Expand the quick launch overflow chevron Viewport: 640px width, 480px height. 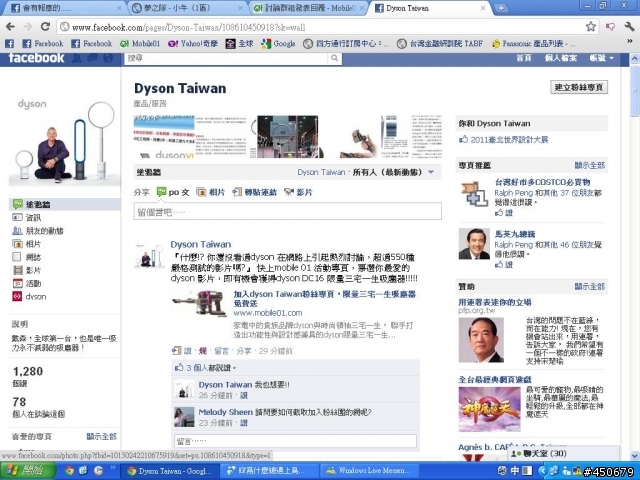point(113,468)
